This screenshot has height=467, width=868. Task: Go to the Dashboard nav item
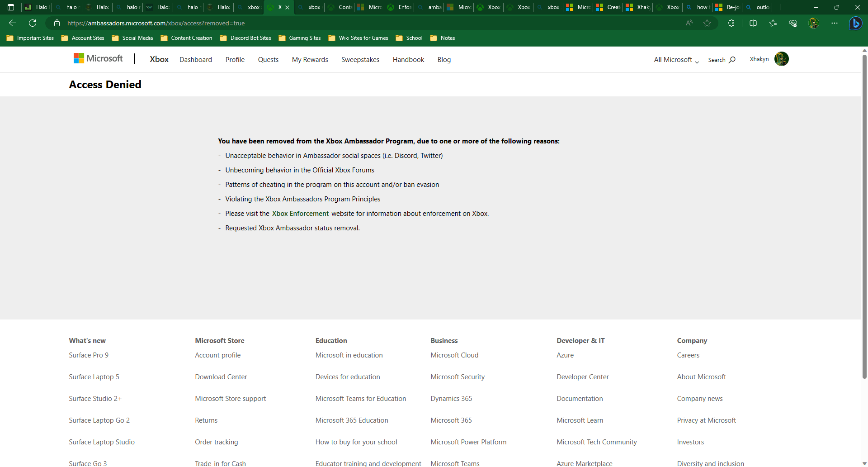tap(196, 60)
